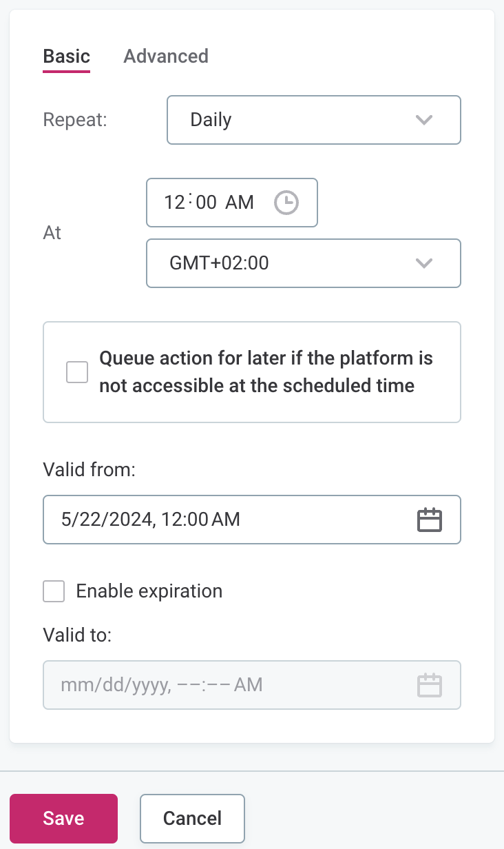Save the schedule settings
The height and width of the screenshot is (849, 504).
tap(63, 818)
